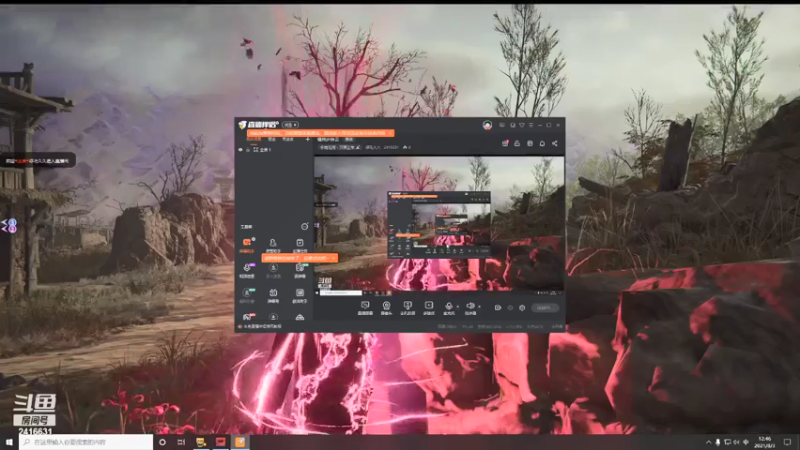Expand microphone options arrow

458,307
